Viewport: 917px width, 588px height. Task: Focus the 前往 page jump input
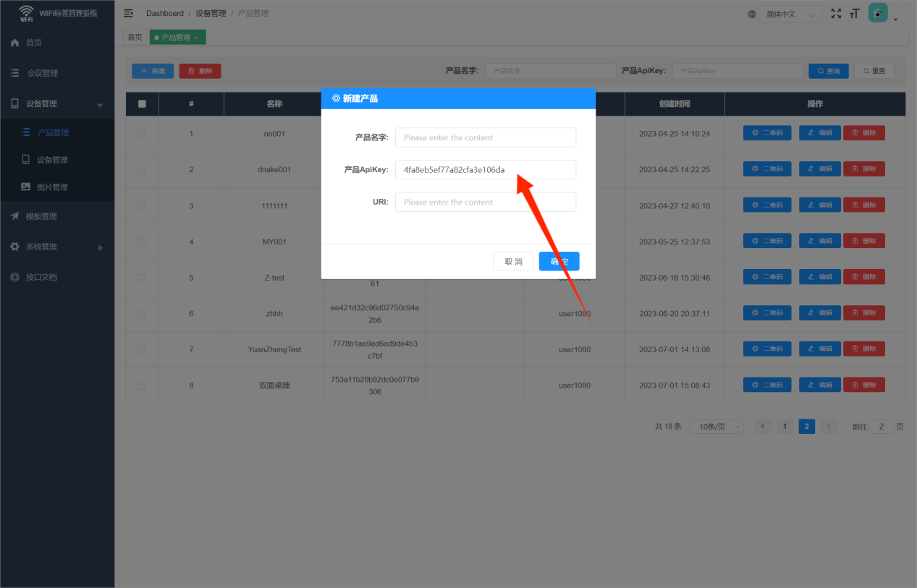[881, 427]
